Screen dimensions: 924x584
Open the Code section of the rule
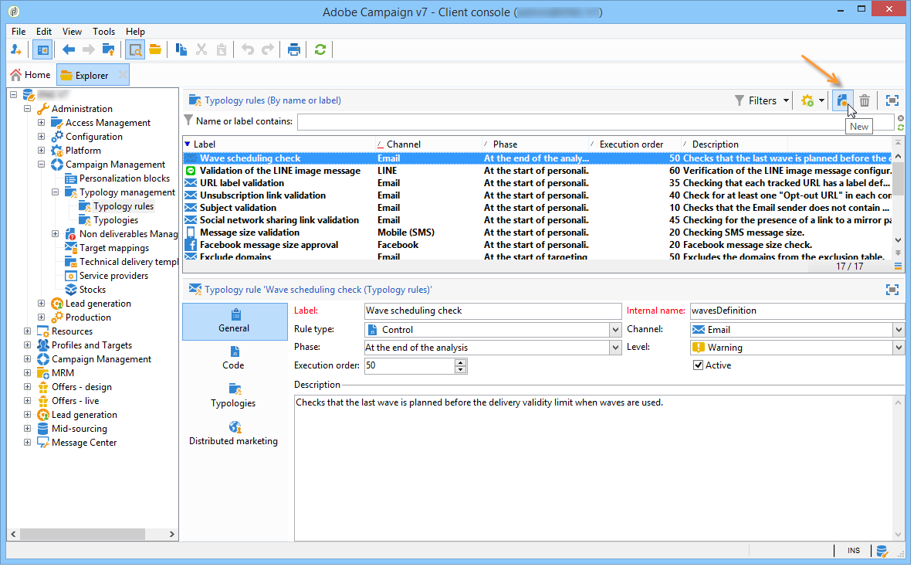(234, 358)
